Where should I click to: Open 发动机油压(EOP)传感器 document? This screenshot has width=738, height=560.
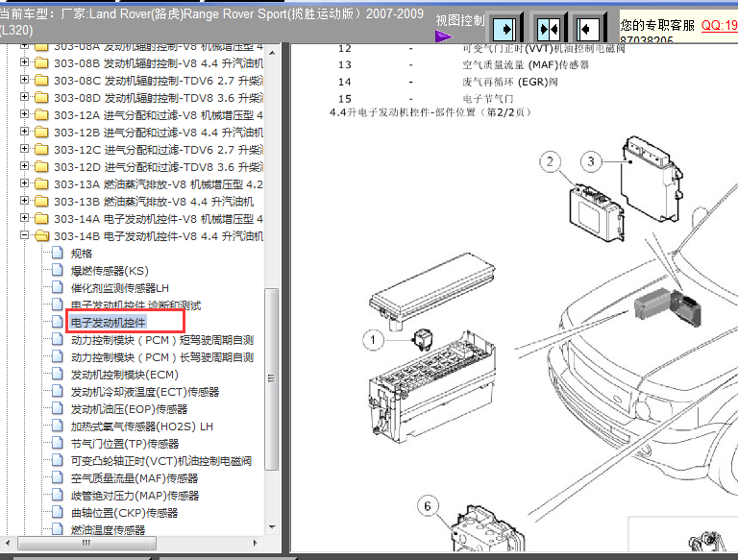129,409
